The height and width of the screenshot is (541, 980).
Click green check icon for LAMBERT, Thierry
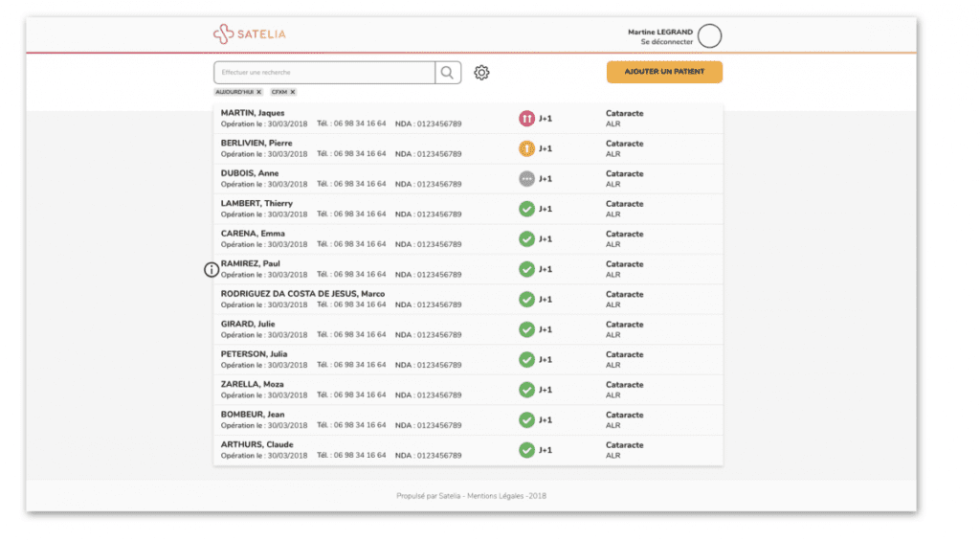526,209
